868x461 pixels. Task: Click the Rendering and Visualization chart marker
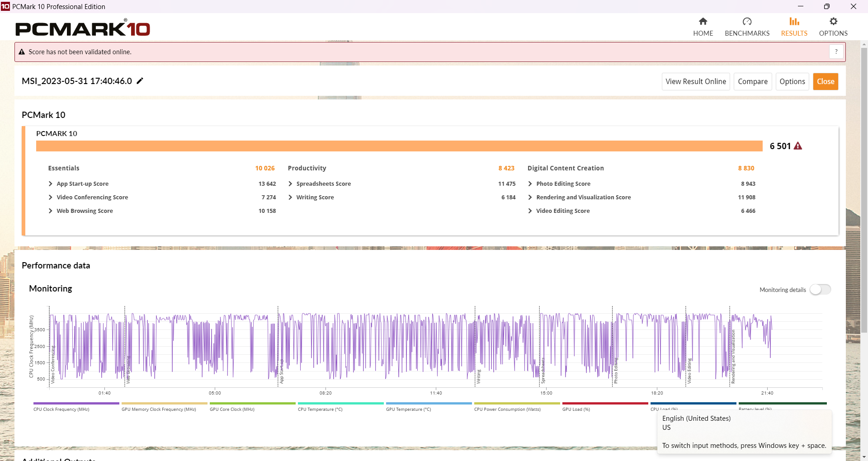pos(733,357)
